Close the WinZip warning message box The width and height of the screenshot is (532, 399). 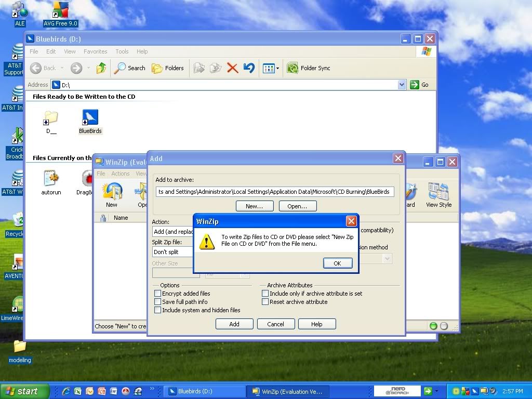[x=351, y=221]
